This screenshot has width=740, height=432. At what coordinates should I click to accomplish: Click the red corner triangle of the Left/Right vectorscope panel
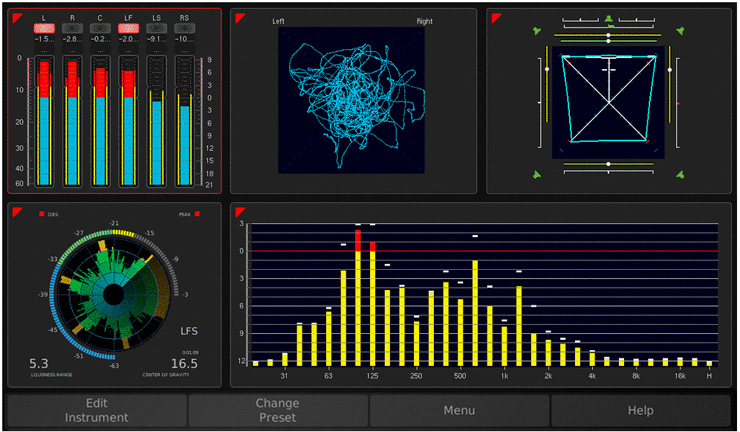239,17
